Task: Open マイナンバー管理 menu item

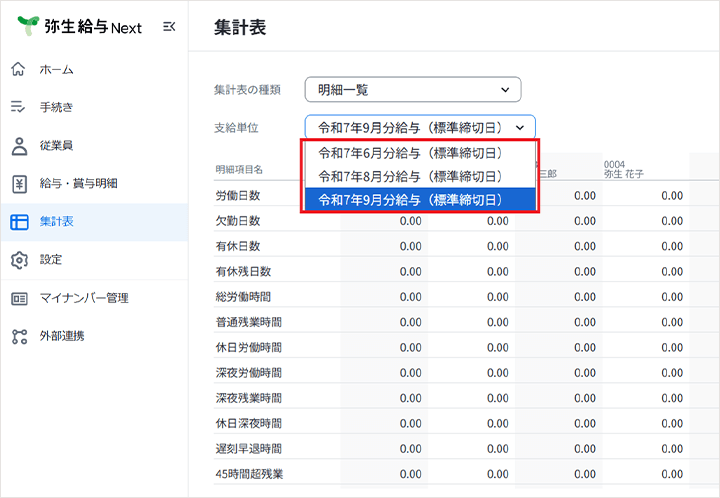Action: tap(84, 297)
